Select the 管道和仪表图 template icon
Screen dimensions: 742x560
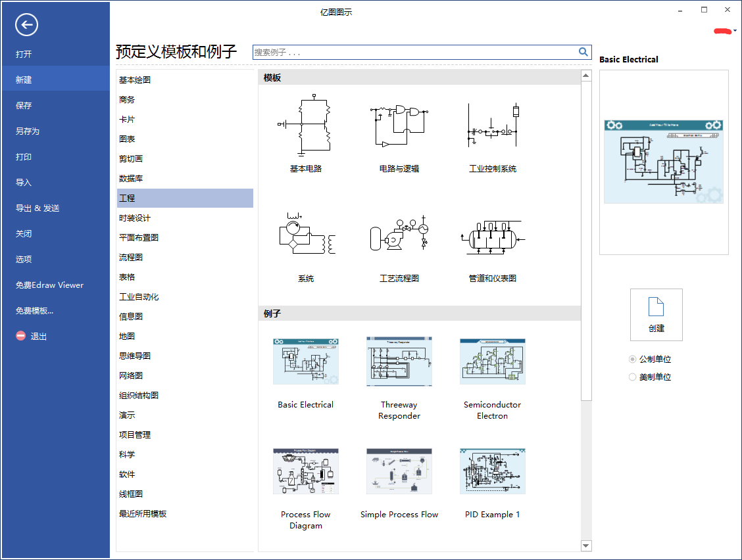(492, 235)
